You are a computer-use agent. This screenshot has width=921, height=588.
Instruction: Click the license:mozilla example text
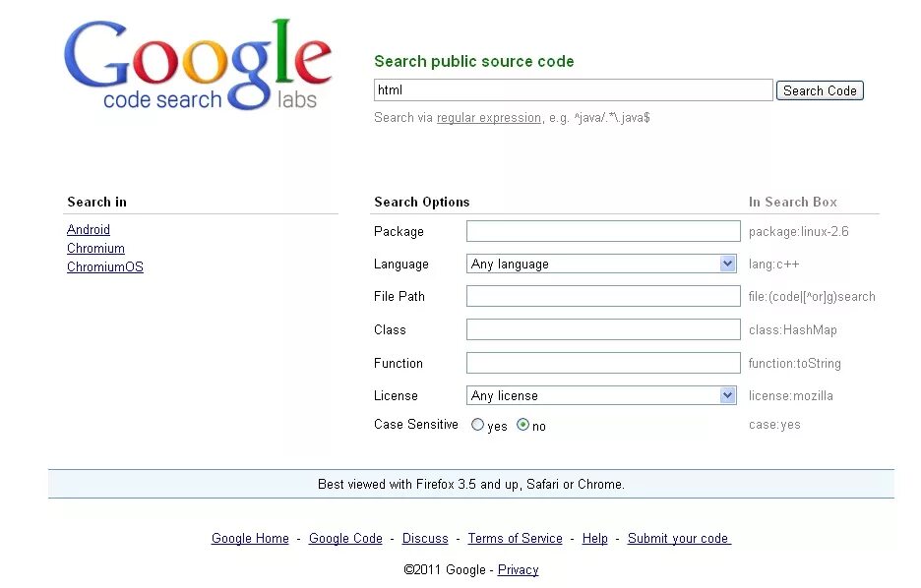(790, 396)
